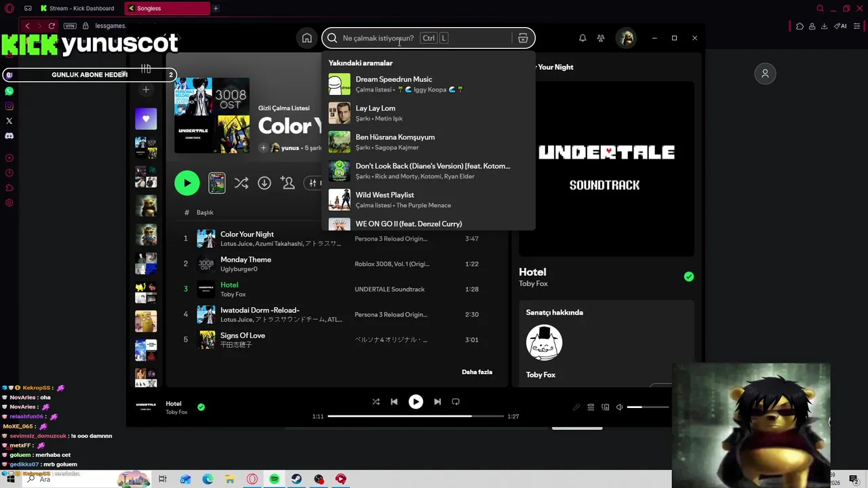
Task: Play the Color Your Night playlist with the green button
Action: click(187, 183)
